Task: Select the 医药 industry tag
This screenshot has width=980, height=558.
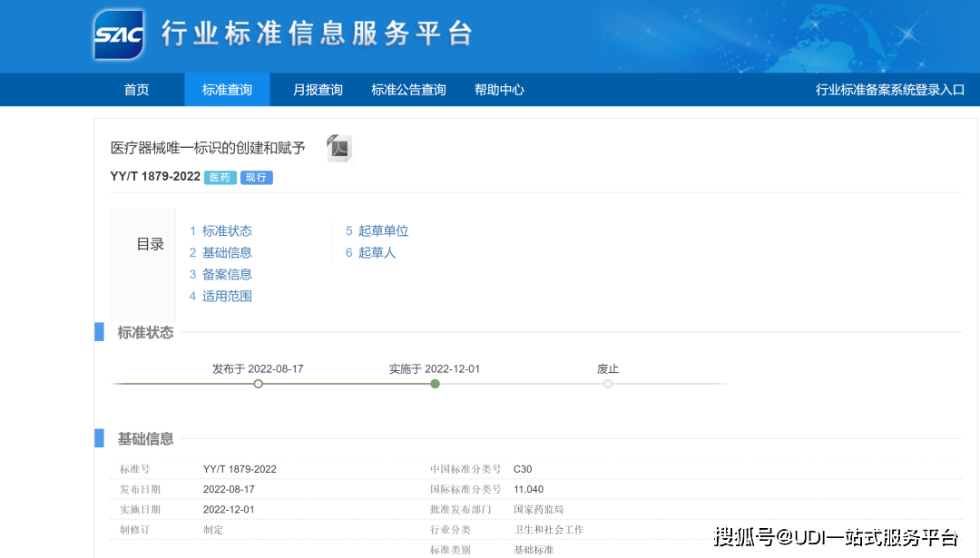Action: (x=220, y=177)
